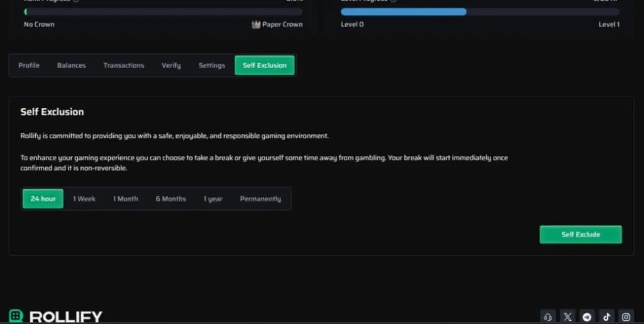
Task: Open the Telegram social icon
Action: 587,316
